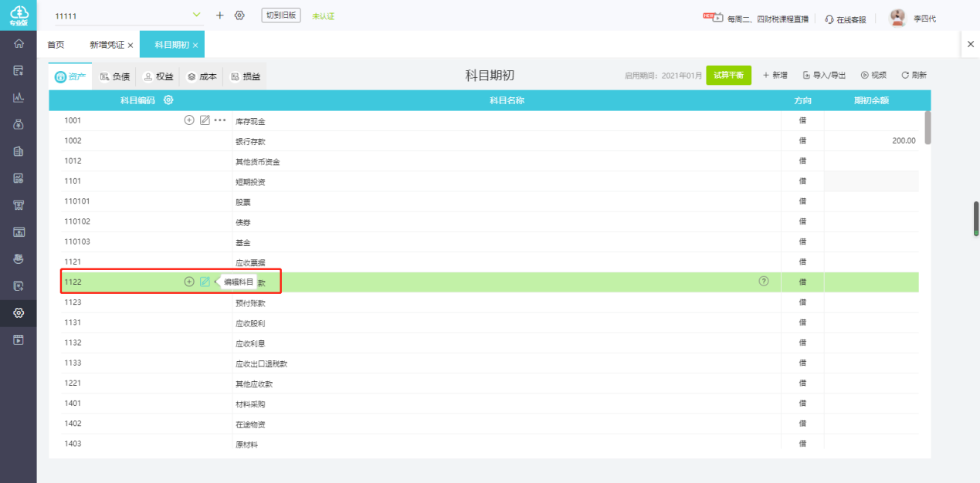Click the 未认证 status link

pos(323,16)
